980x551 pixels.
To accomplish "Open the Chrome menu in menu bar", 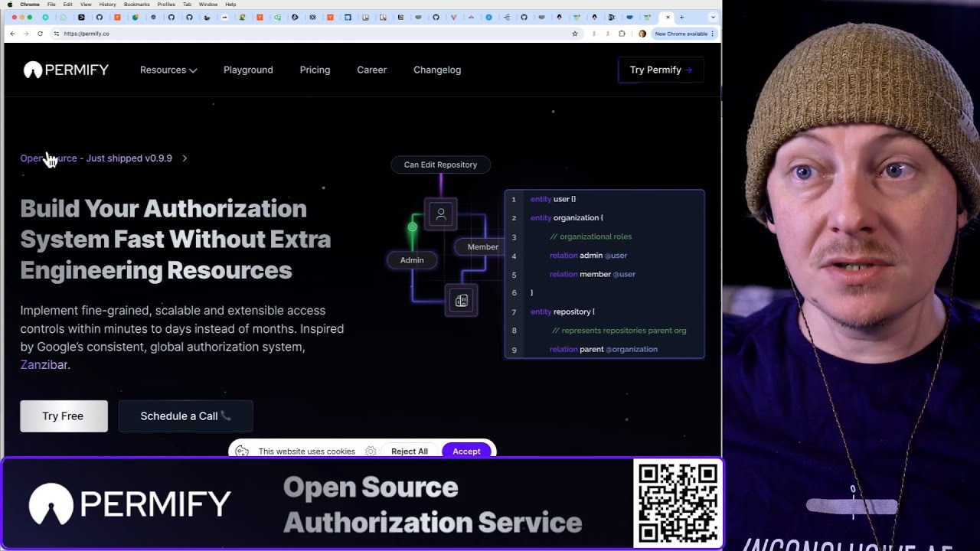I will tap(30, 5).
